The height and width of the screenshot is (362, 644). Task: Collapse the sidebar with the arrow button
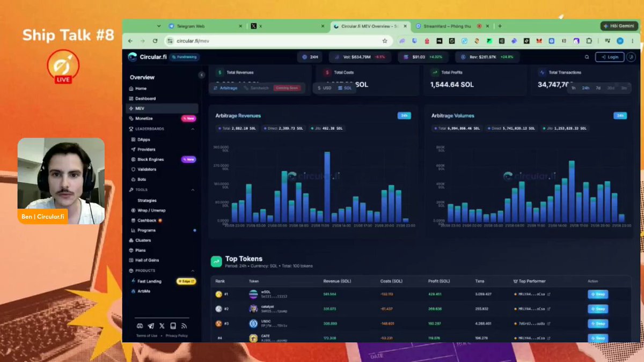tap(201, 75)
